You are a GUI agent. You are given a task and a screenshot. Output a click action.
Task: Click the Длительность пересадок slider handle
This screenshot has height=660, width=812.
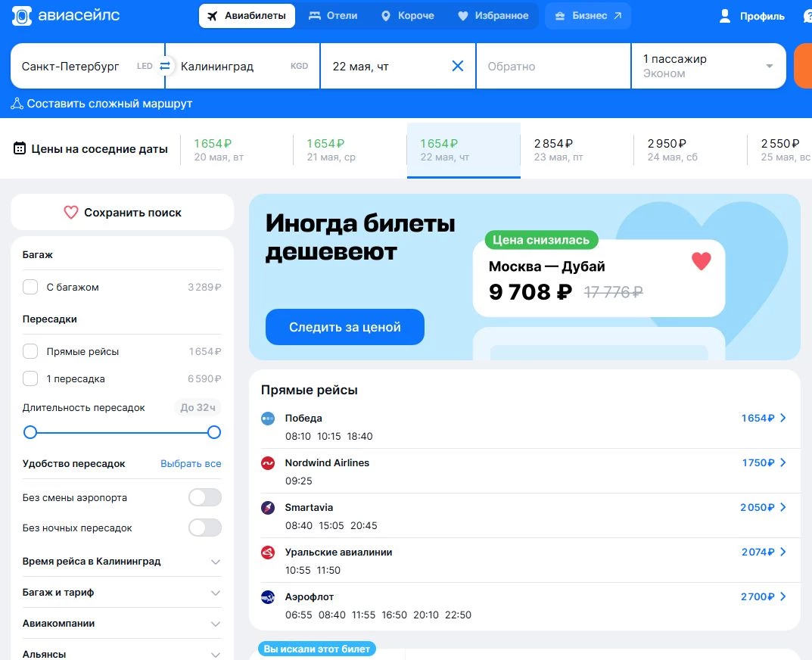pos(214,432)
